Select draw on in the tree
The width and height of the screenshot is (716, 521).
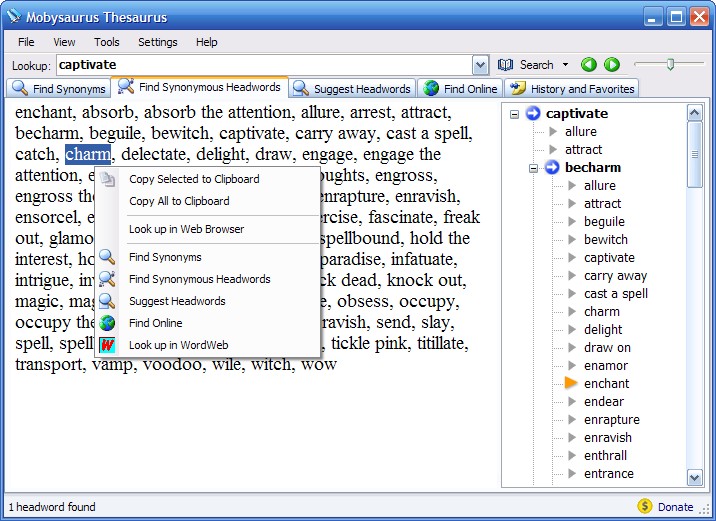tap(607, 347)
